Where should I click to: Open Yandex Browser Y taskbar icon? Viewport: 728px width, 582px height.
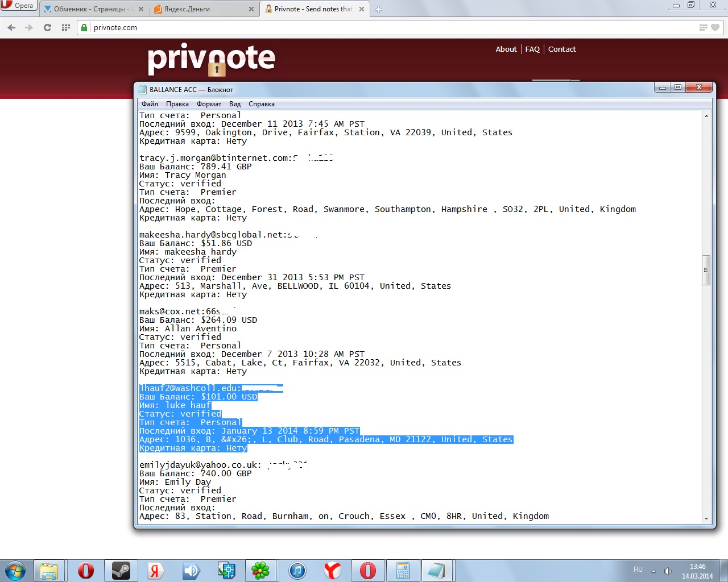(x=332, y=571)
